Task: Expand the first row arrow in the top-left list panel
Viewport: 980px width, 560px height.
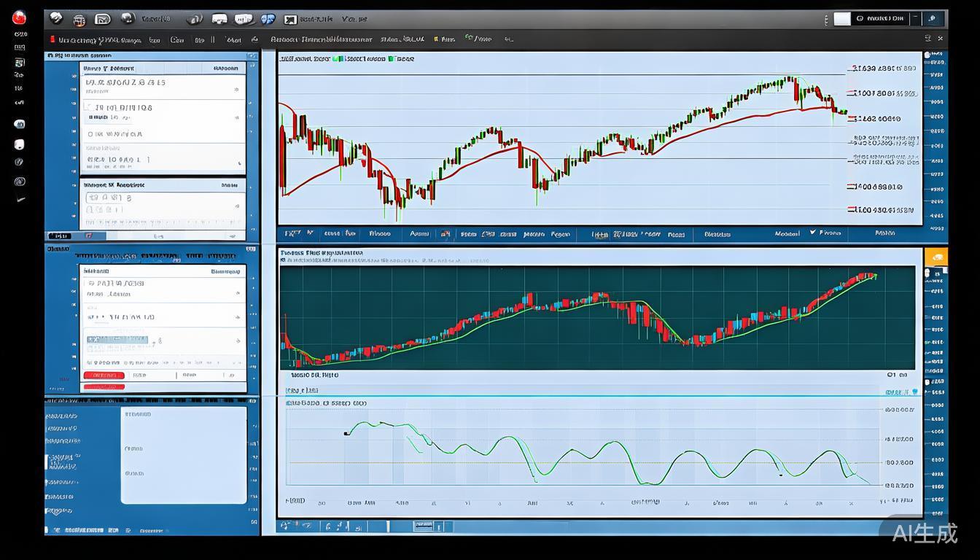Action: [237, 90]
